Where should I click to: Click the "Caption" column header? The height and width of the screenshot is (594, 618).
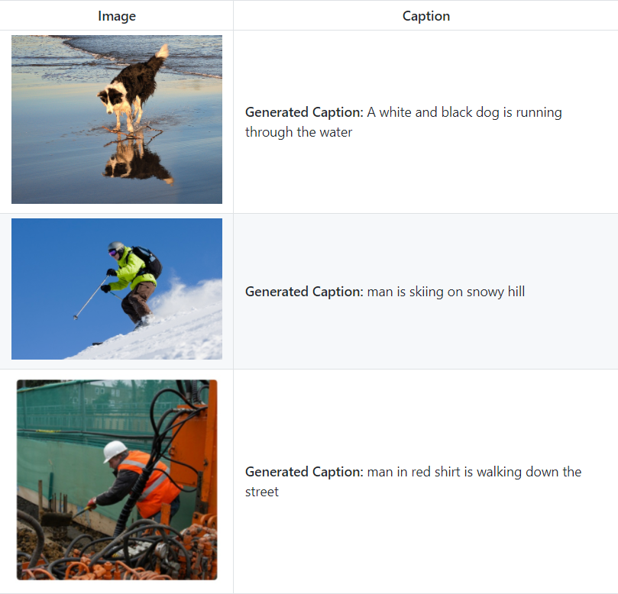pyautogui.click(x=426, y=16)
